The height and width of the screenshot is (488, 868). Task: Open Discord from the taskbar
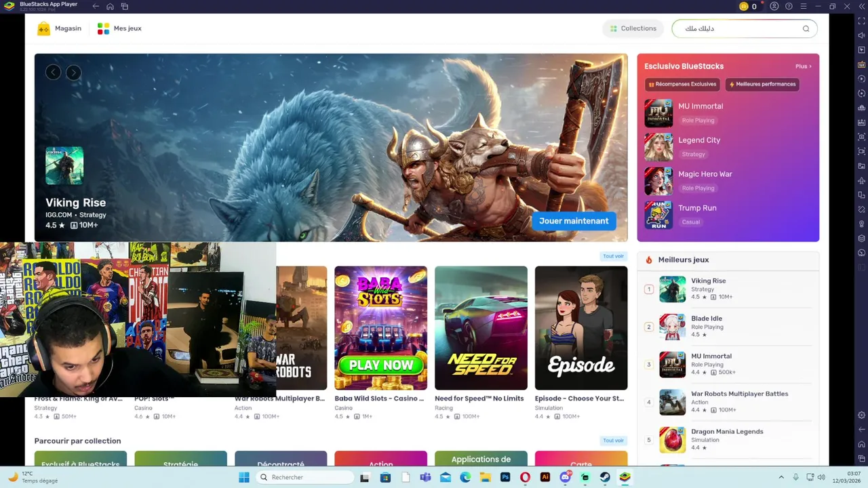coord(565,477)
